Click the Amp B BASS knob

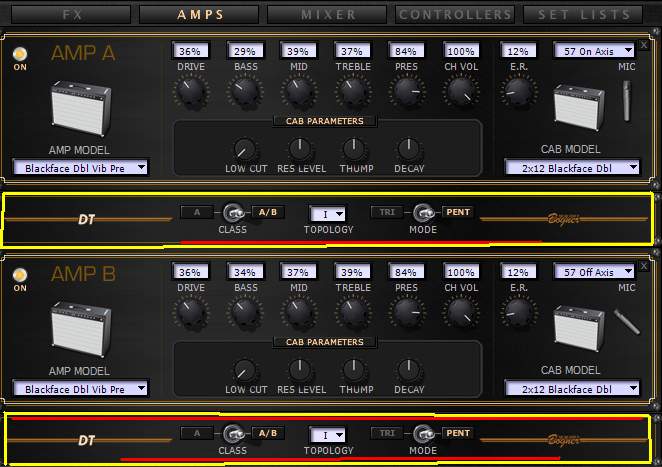245,312
